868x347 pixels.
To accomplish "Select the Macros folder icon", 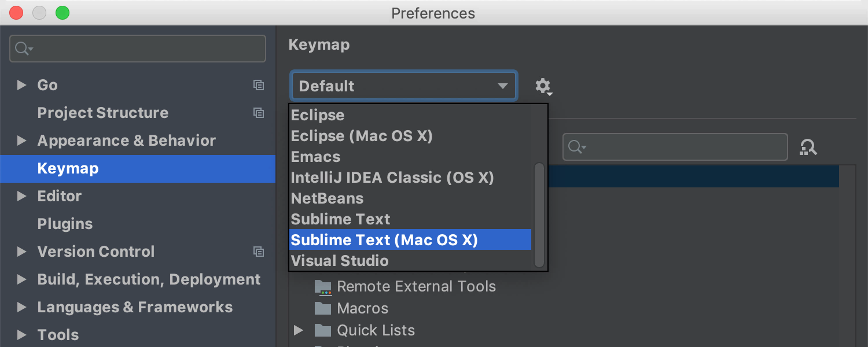I will coord(323,308).
